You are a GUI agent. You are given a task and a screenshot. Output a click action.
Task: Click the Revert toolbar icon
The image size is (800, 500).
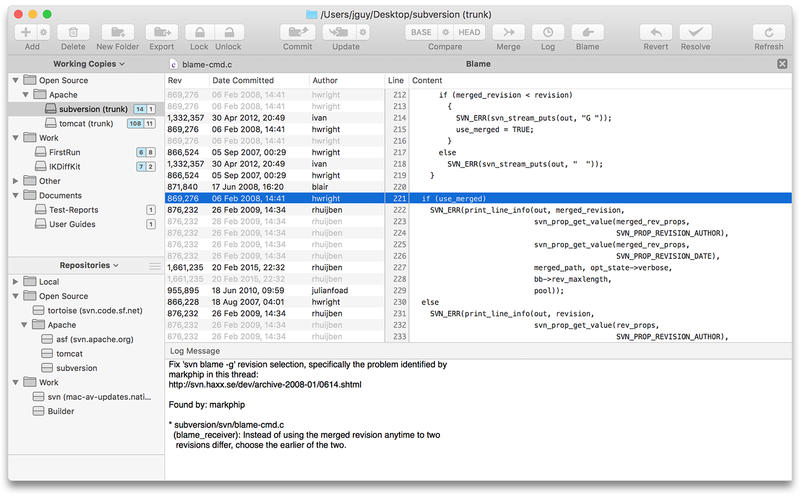click(655, 32)
